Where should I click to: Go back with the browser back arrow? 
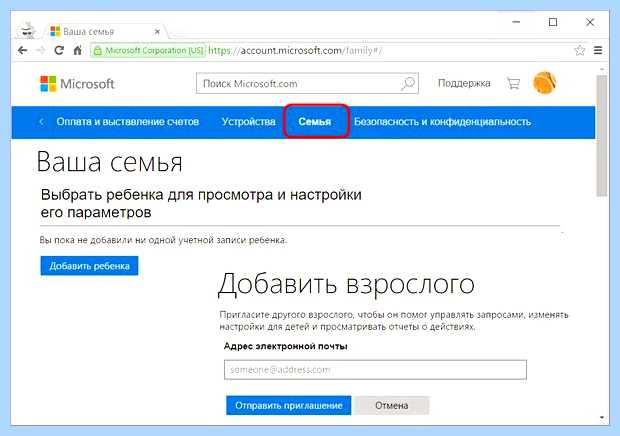click(23, 51)
